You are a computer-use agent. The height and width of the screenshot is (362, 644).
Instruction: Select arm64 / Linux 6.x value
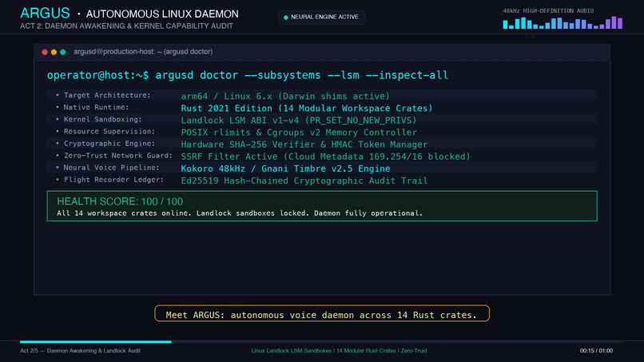[285, 96]
